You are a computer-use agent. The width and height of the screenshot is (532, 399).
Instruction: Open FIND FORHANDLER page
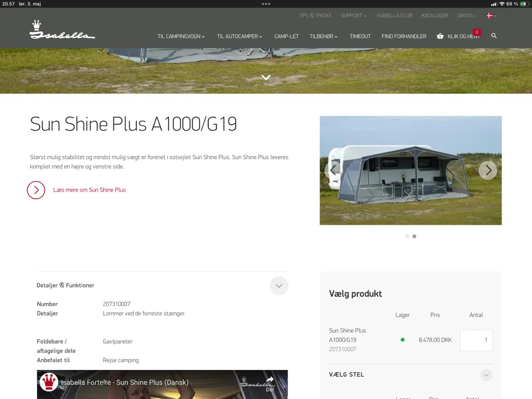click(404, 36)
